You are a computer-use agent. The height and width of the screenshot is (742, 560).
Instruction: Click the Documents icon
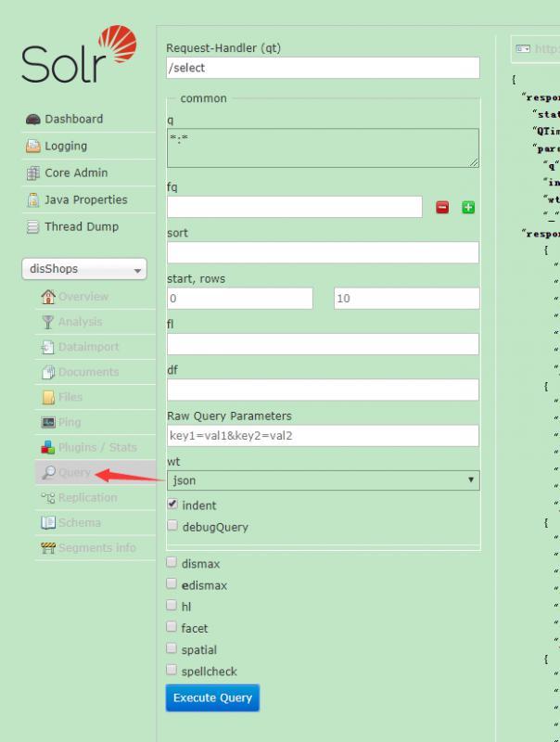click(48, 372)
